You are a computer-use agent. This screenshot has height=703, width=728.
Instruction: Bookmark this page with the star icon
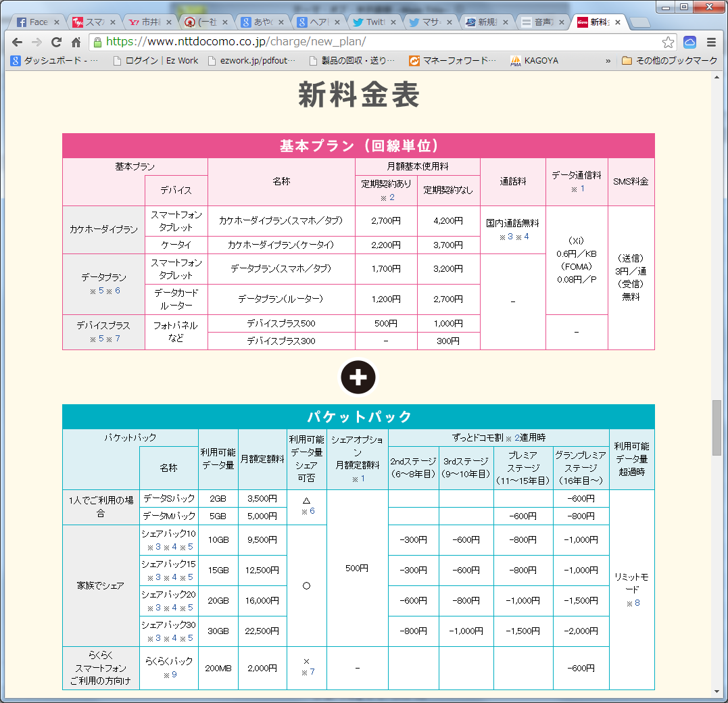coord(668,42)
